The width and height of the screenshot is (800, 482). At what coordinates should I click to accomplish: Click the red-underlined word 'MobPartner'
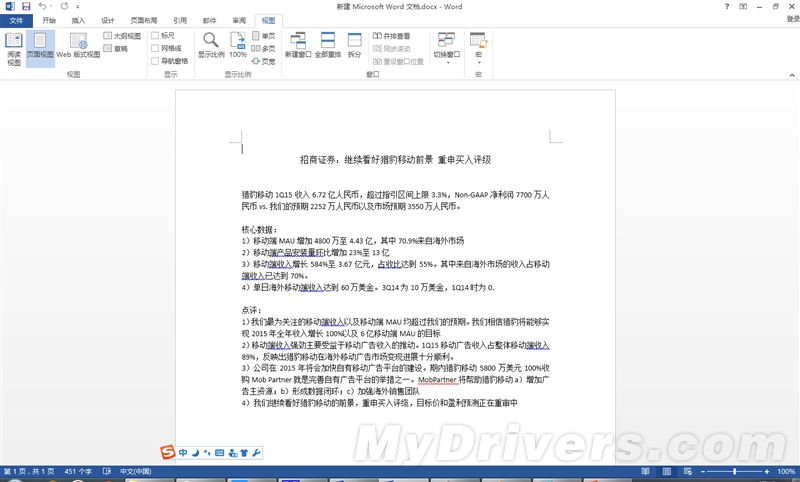pyautogui.click(x=437, y=379)
